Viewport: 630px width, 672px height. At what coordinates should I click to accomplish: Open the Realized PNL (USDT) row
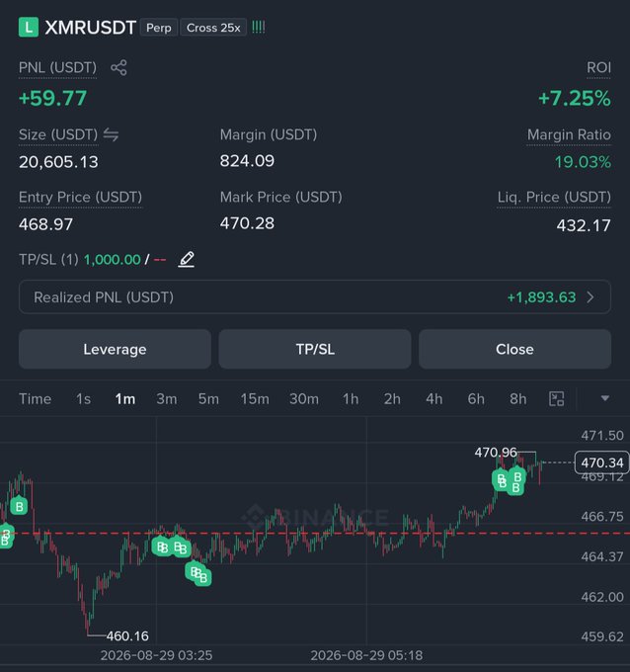(x=315, y=297)
